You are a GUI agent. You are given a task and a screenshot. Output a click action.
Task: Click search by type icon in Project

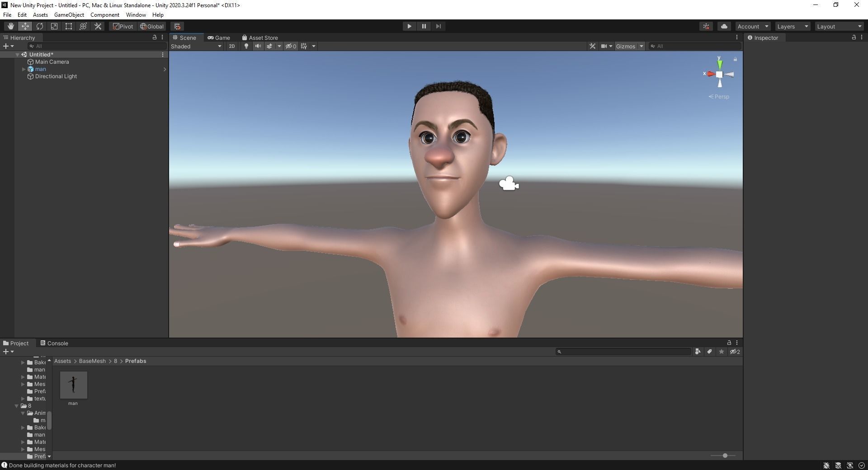(x=698, y=352)
